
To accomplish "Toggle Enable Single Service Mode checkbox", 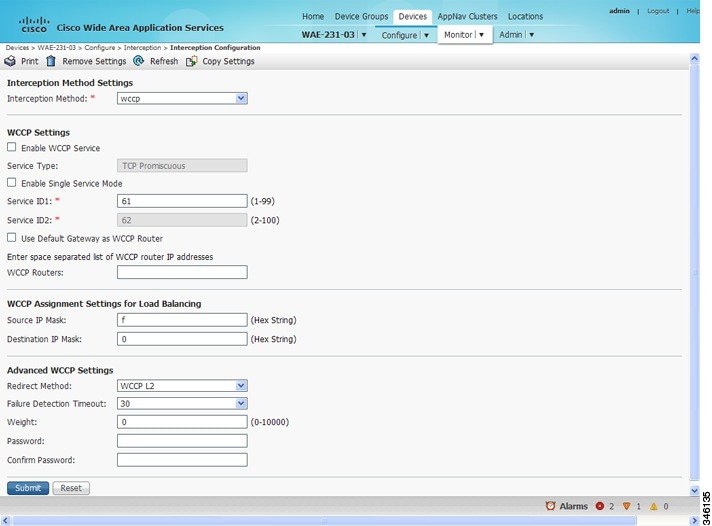I will (x=12, y=183).
